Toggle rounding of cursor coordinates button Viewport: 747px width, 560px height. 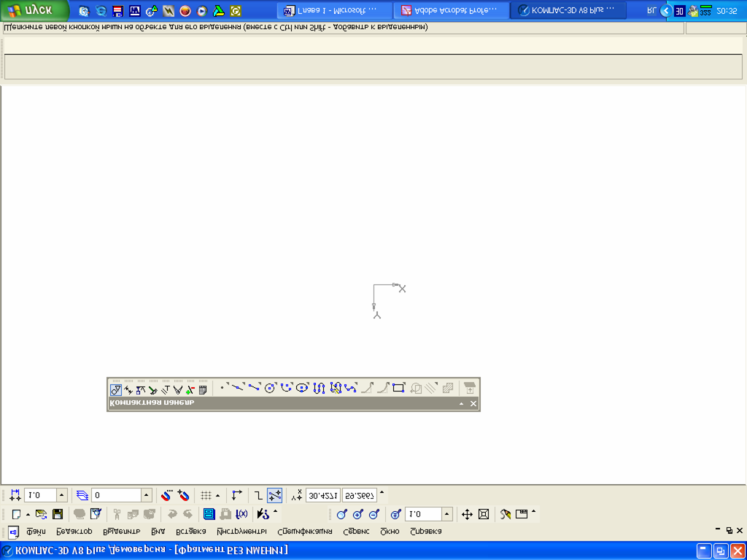[x=275, y=495]
